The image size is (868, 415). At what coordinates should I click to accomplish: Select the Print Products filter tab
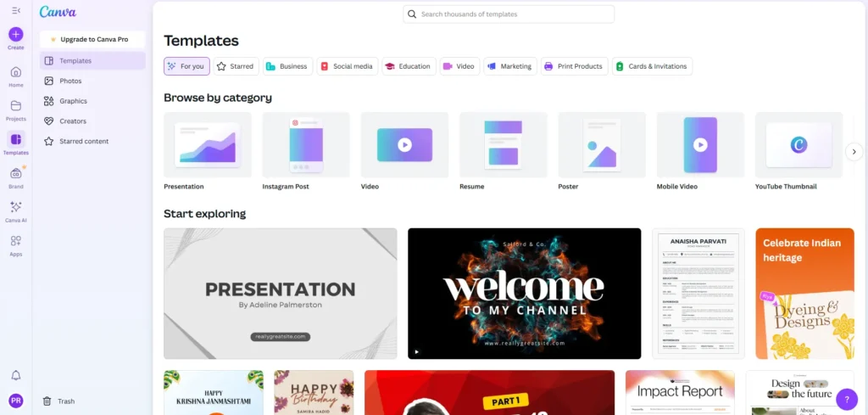(x=575, y=66)
